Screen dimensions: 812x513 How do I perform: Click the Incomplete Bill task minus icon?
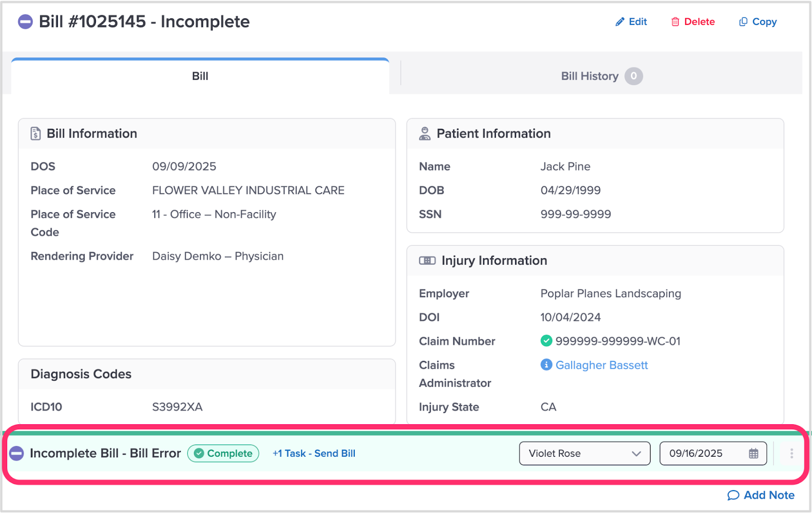click(17, 454)
